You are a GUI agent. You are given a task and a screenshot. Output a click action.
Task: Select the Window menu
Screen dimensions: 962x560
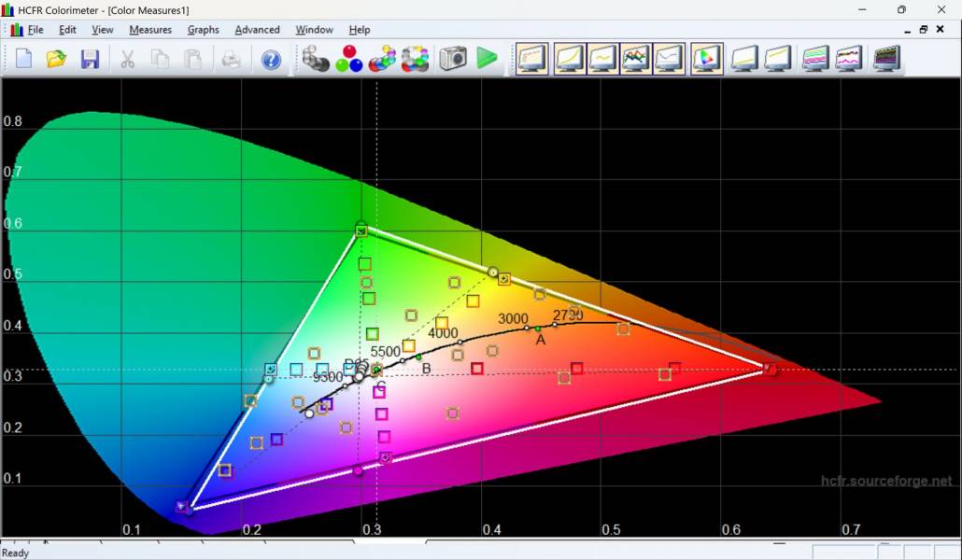(x=314, y=30)
